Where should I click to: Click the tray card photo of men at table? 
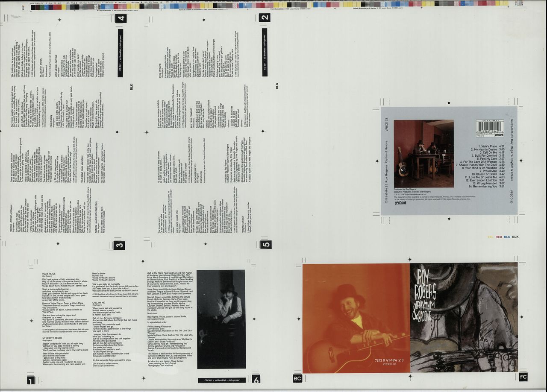point(423,154)
